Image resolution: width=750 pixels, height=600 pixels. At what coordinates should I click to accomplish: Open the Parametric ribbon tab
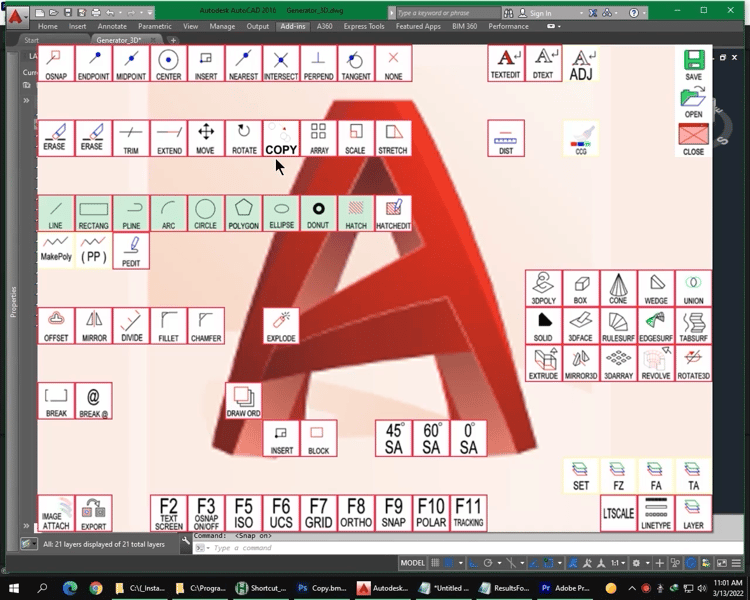154,26
